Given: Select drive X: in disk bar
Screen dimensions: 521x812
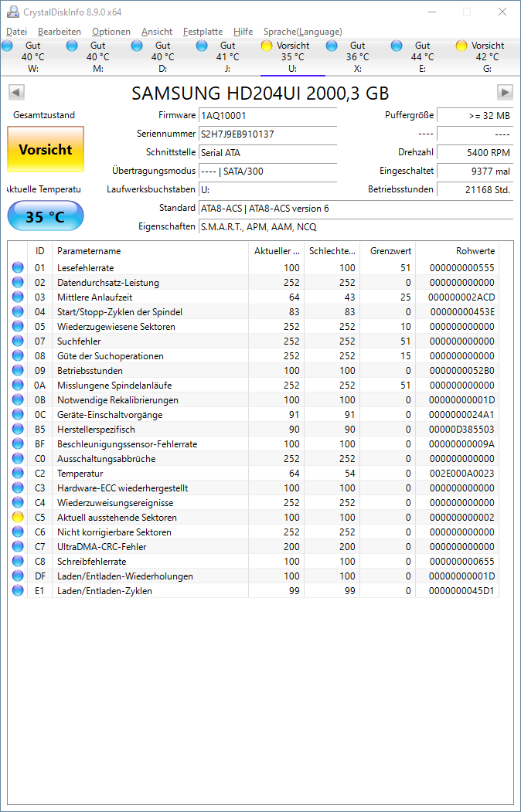Looking at the screenshot, I should pyautogui.click(x=357, y=57).
